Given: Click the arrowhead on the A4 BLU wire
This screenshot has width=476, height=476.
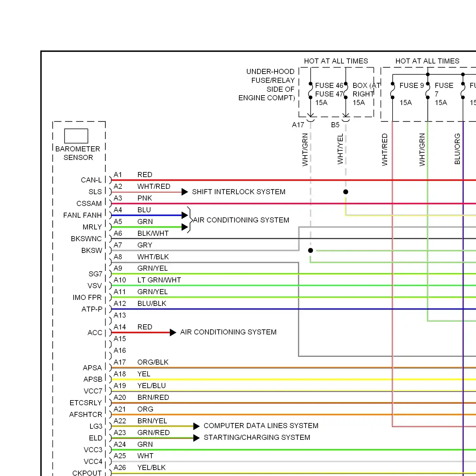Looking at the screenshot, I should point(185,215).
